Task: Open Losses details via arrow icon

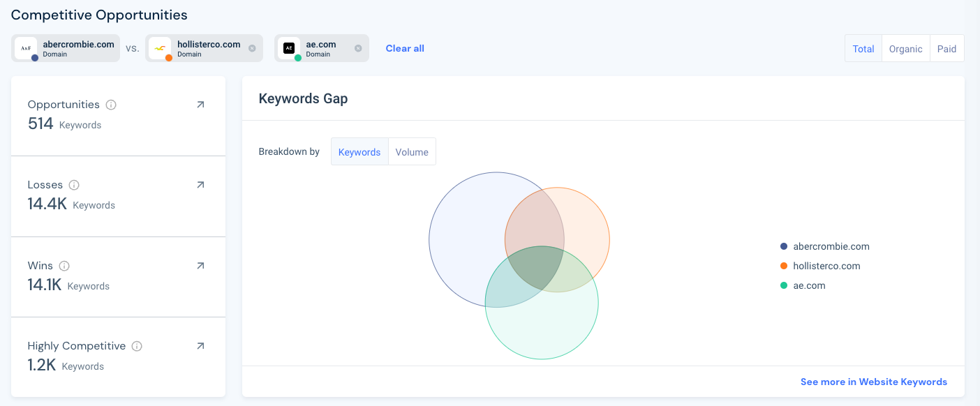Action: click(200, 185)
